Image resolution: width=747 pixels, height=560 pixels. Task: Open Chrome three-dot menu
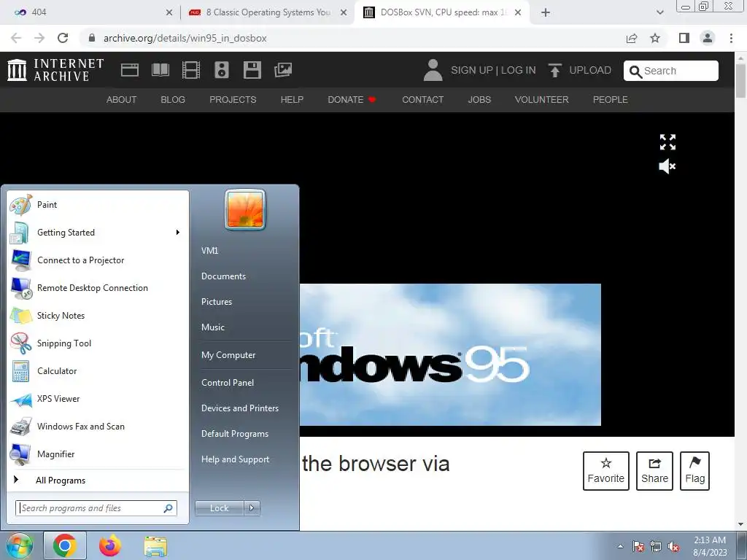(x=731, y=38)
